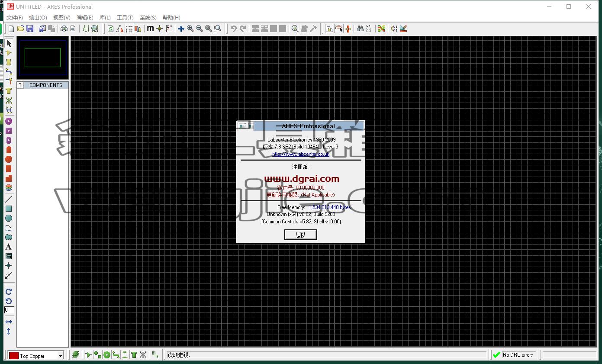Open the 文件(F) menu

[15, 17]
